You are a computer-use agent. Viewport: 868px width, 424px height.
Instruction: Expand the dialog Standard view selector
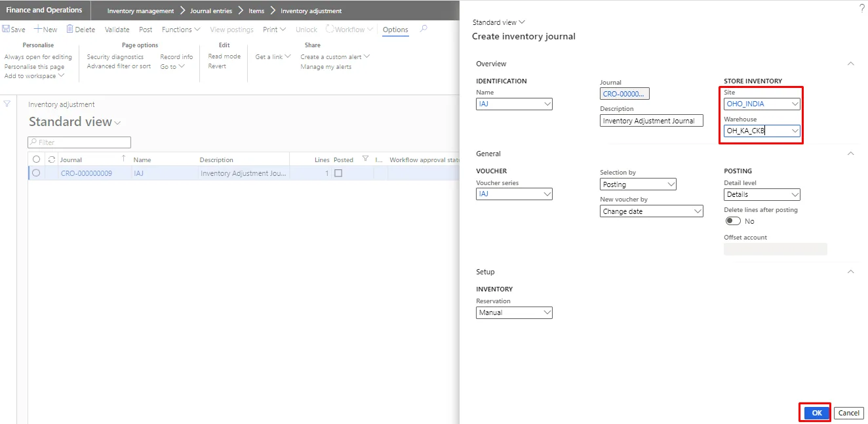click(x=499, y=22)
